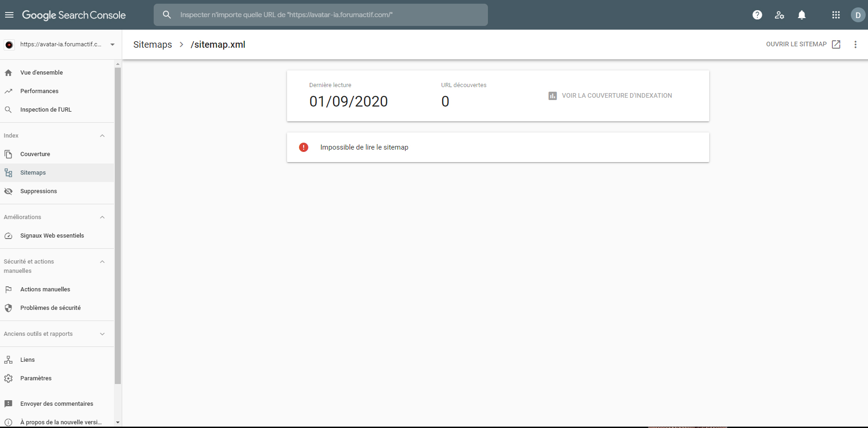Collapse Sécurité et actions manuelles section
This screenshot has height=428, width=868.
102,262
